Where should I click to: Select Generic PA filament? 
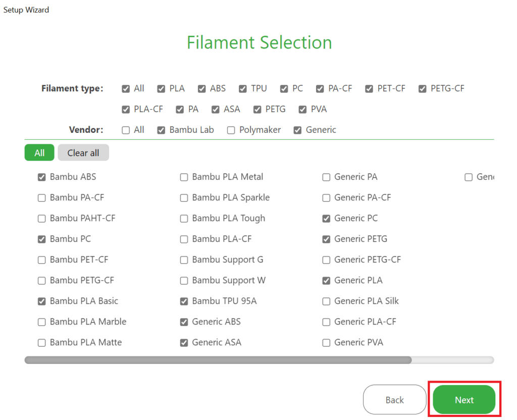[326, 177]
